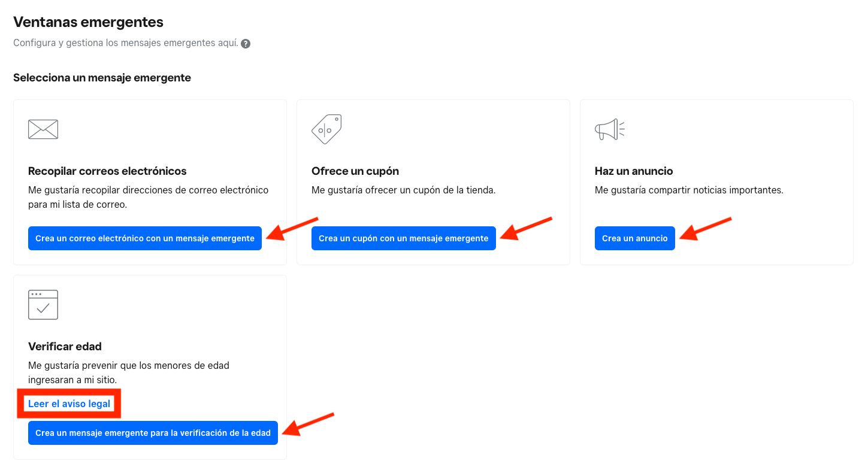868x473 pixels.
Task: Create the age verification popup via its button
Action: 153,433
